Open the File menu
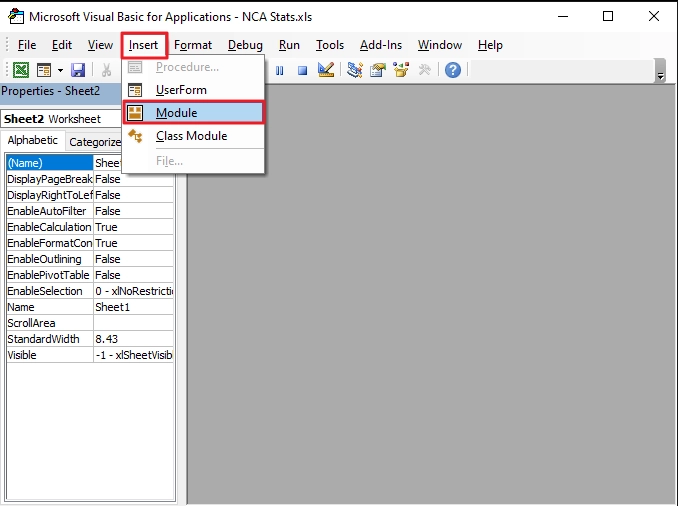Viewport: 678px width, 506px height. (27, 45)
